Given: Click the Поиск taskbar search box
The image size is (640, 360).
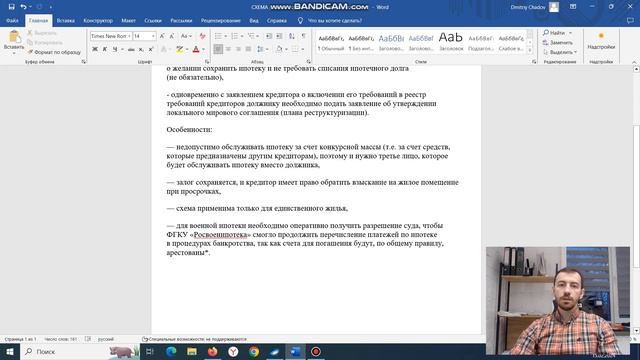Looking at the screenshot, I should click(x=80, y=351).
